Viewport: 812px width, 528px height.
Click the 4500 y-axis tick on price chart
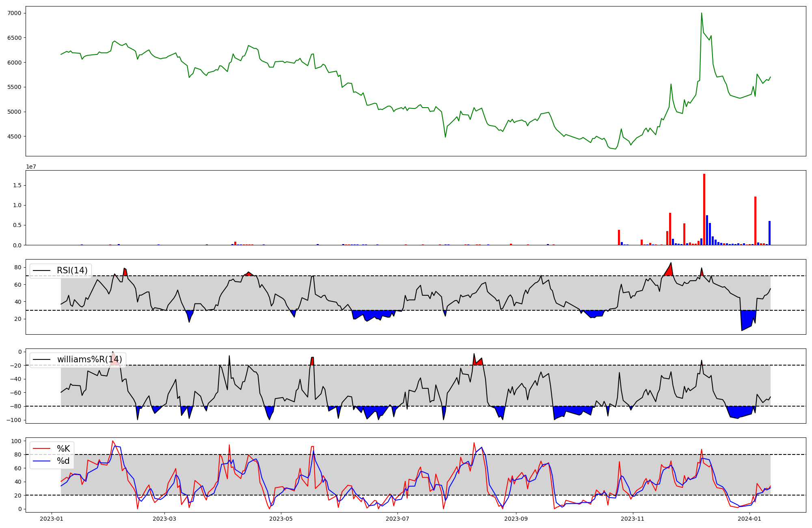15,136
